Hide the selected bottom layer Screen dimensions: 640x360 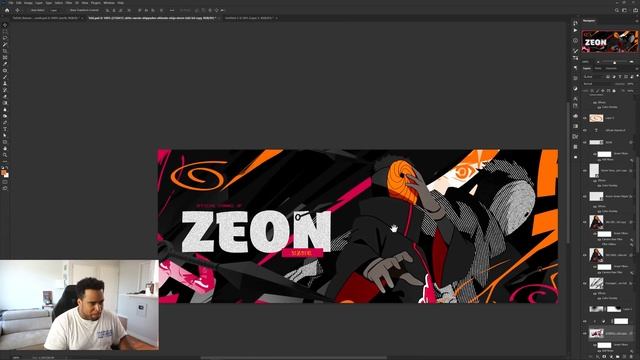(585, 333)
